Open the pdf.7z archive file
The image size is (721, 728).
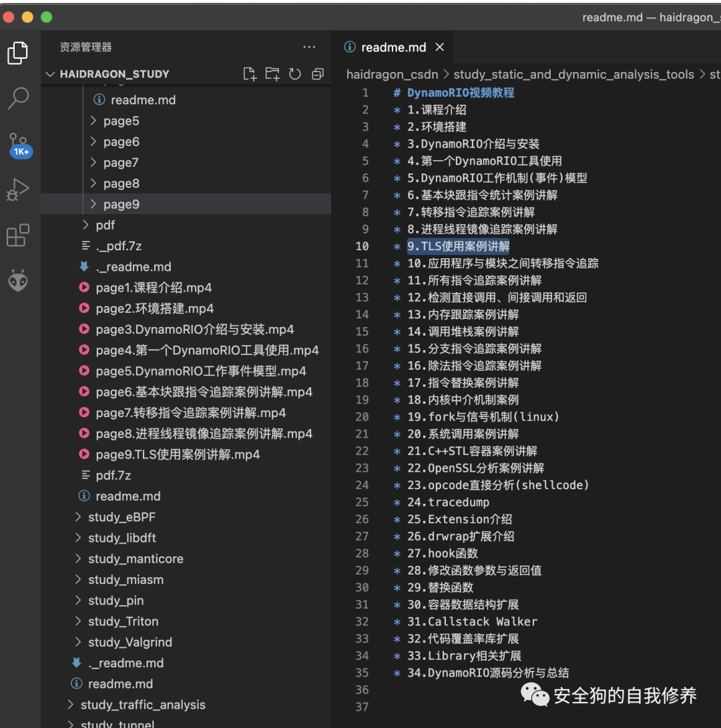pos(186,475)
